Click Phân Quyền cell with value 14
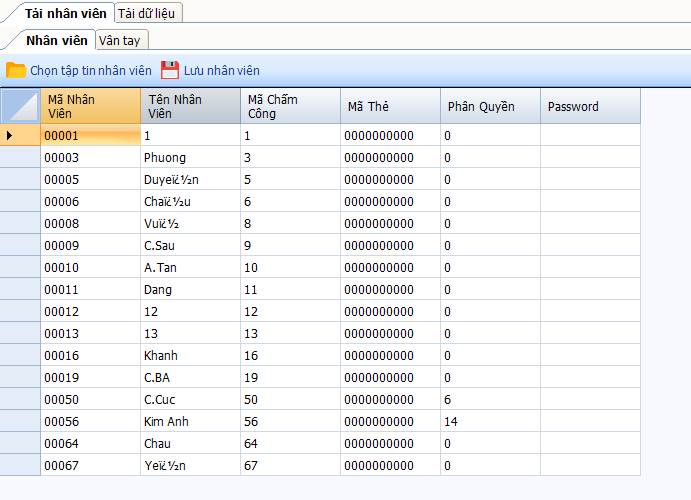Viewport: 691px width, 500px height. point(490,422)
